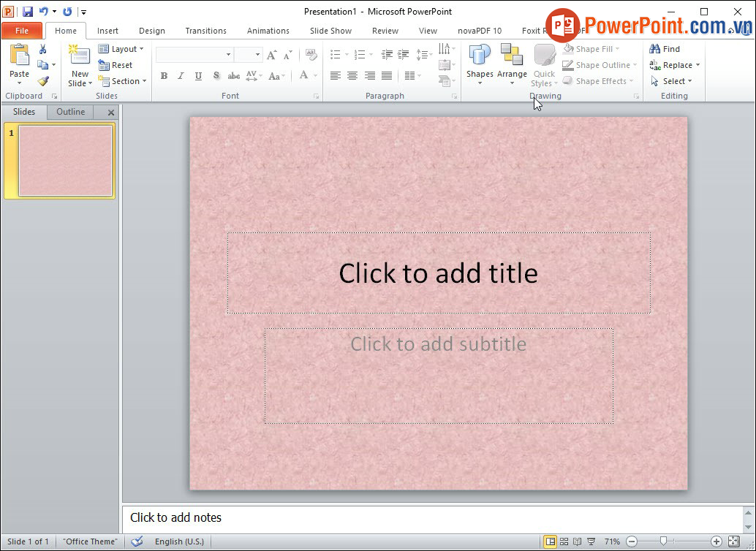The height and width of the screenshot is (551, 756).
Task: Open the Design ribbon tab
Action: (x=151, y=31)
